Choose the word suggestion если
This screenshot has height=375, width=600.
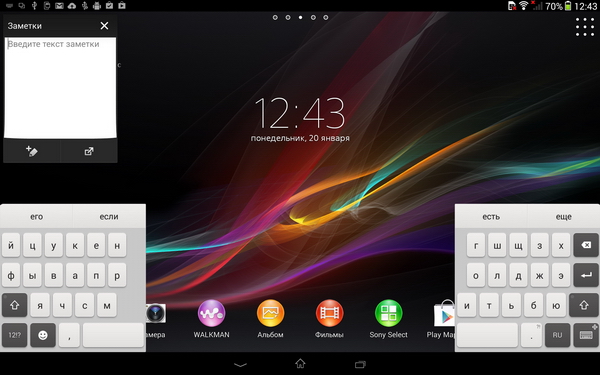(x=109, y=217)
